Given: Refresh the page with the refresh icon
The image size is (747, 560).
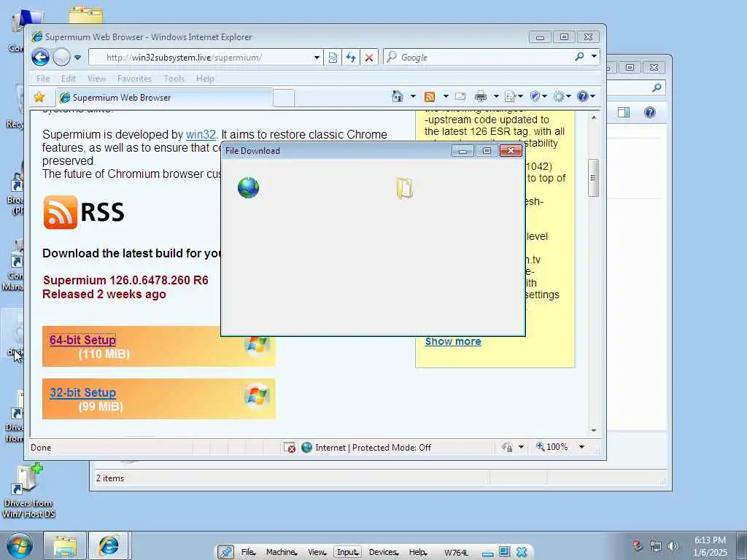Looking at the screenshot, I should 351,58.
